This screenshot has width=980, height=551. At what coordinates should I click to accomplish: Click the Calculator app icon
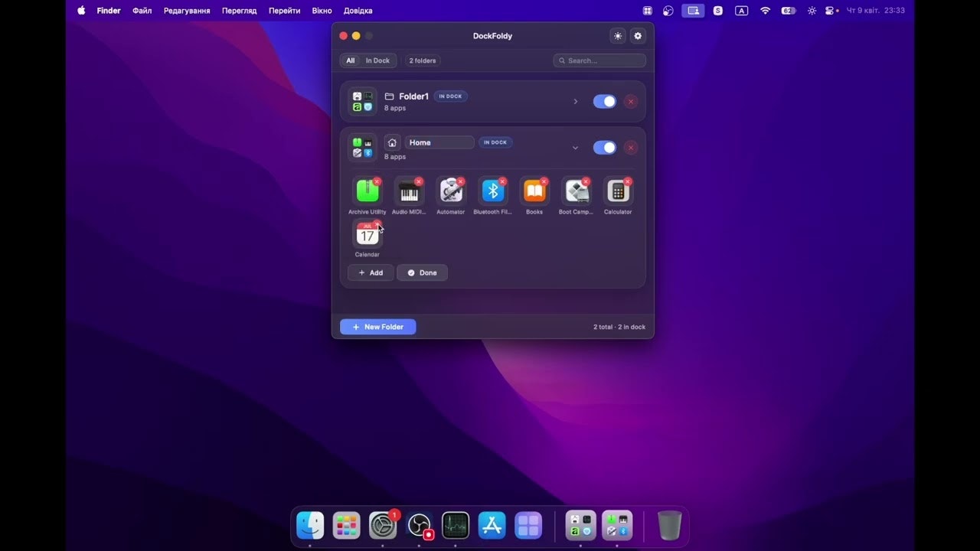[618, 191]
